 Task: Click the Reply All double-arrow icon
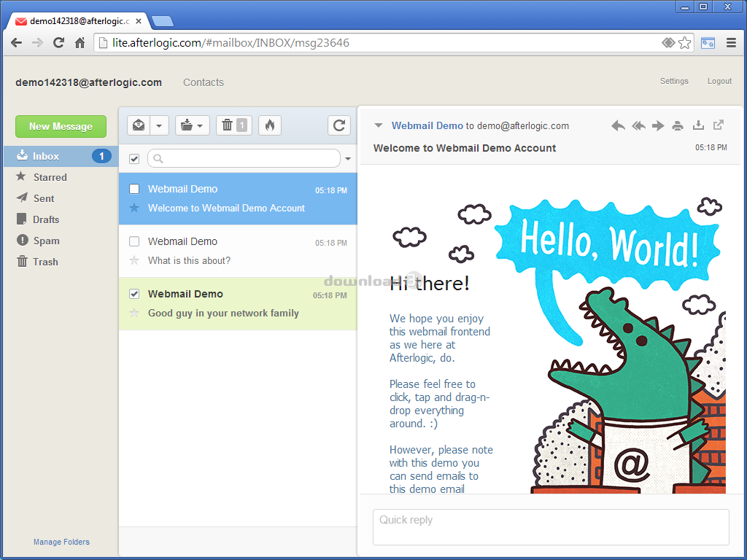638,125
